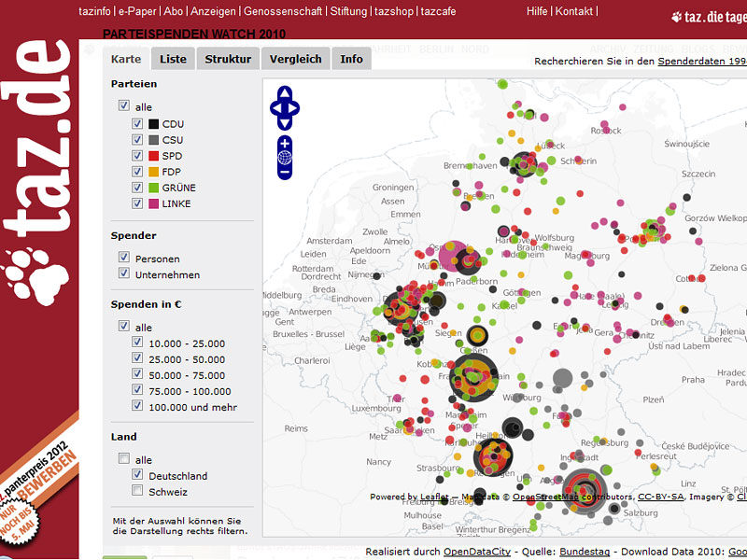This screenshot has width=747, height=560.
Task: Zoom out of the map with minus
Action: click(x=285, y=172)
